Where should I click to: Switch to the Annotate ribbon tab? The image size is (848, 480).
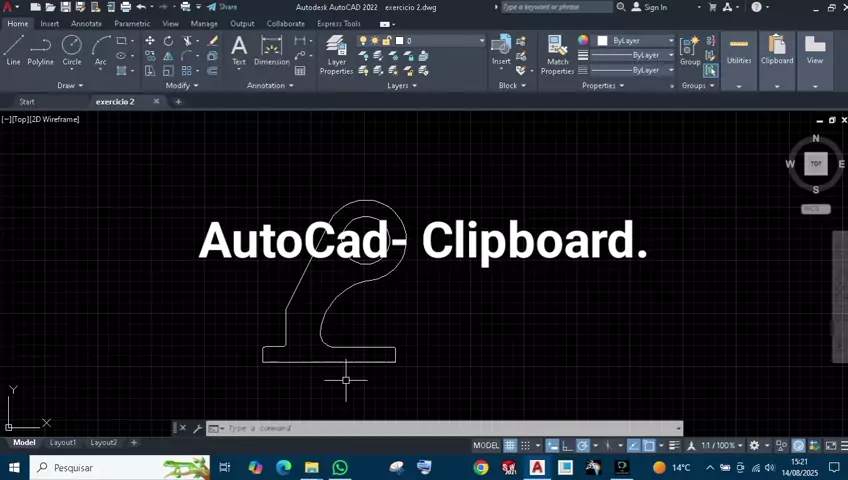pos(86,23)
